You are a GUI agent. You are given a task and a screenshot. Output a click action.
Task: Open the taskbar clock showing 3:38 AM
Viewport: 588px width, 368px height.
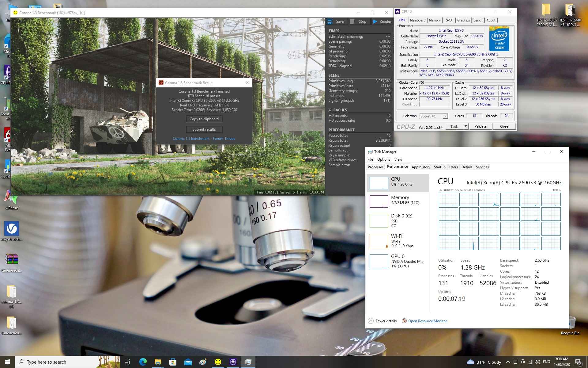click(x=562, y=362)
